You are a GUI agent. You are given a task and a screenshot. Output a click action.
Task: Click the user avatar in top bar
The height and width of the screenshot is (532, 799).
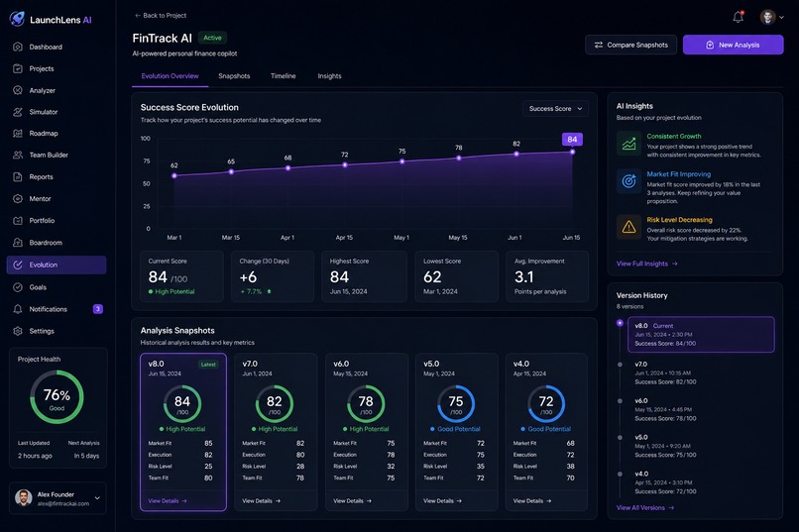767,17
